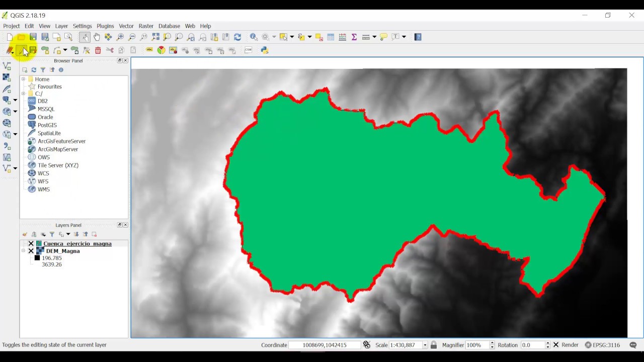The height and width of the screenshot is (362, 644).
Task: Open a project with the folder icon
Action: (21, 37)
